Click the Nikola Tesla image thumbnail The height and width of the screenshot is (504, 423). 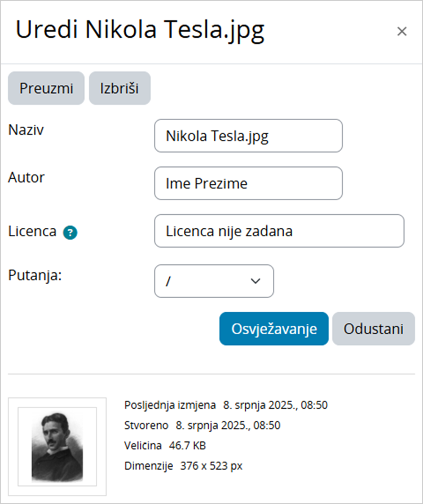point(58,445)
